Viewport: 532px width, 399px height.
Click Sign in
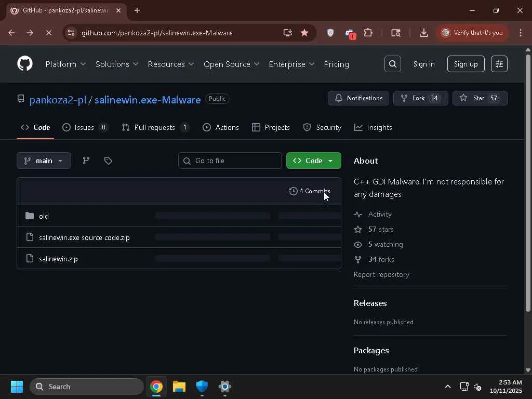tap(424, 64)
